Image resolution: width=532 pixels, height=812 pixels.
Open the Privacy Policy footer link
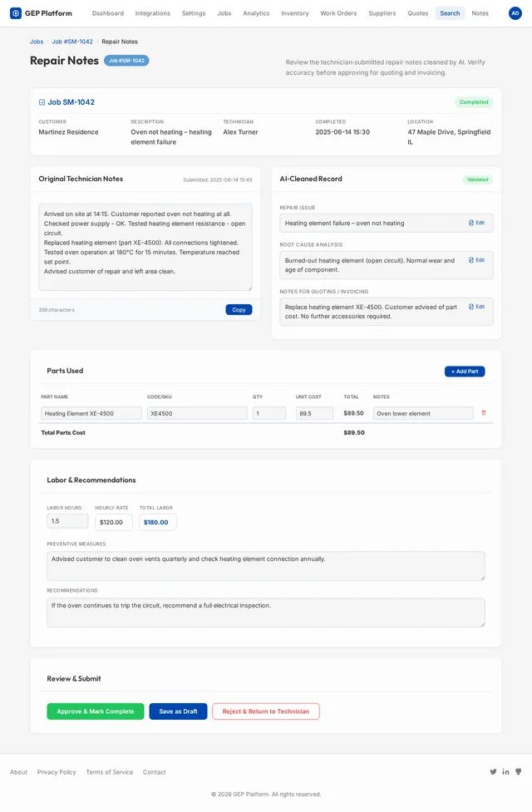pyautogui.click(x=57, y=771)
